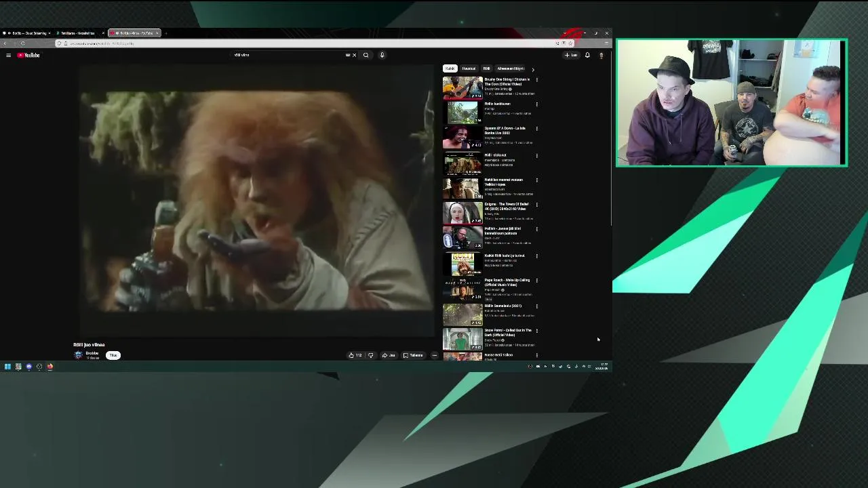Open Papa Roach Wake Up Calling title

pyautogui.click(x=507, y=282)
